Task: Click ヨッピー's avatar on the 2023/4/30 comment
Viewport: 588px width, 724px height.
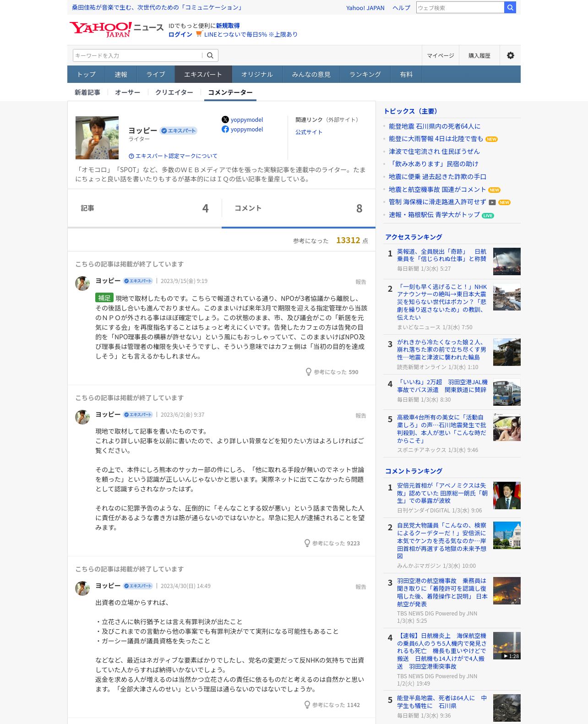Action: pyautogui.click(x=82, y=588)
